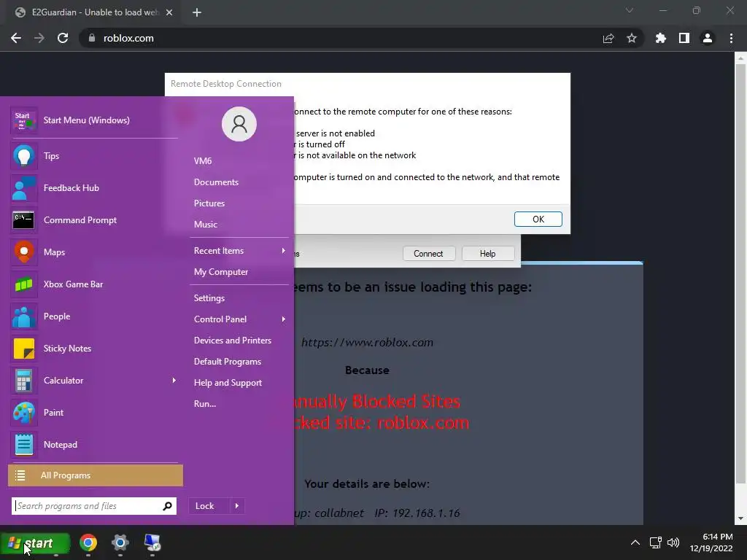Open Chrome tab search chevron

(630, 10)
